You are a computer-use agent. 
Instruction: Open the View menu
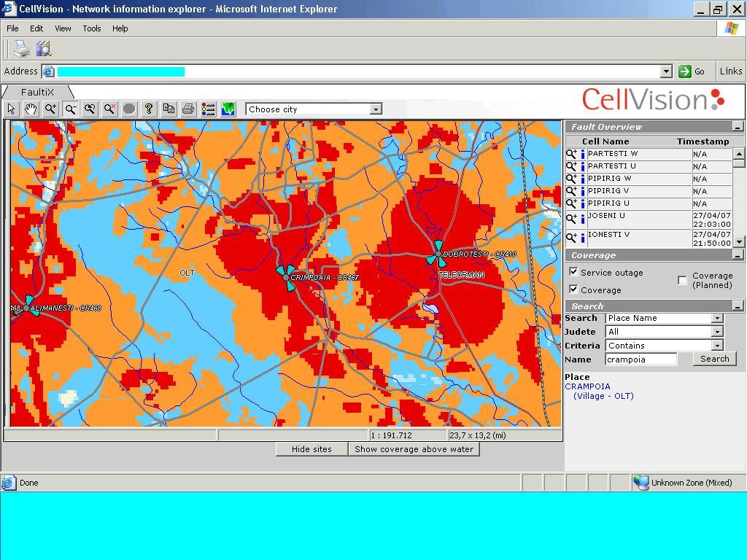pos(63,28)
